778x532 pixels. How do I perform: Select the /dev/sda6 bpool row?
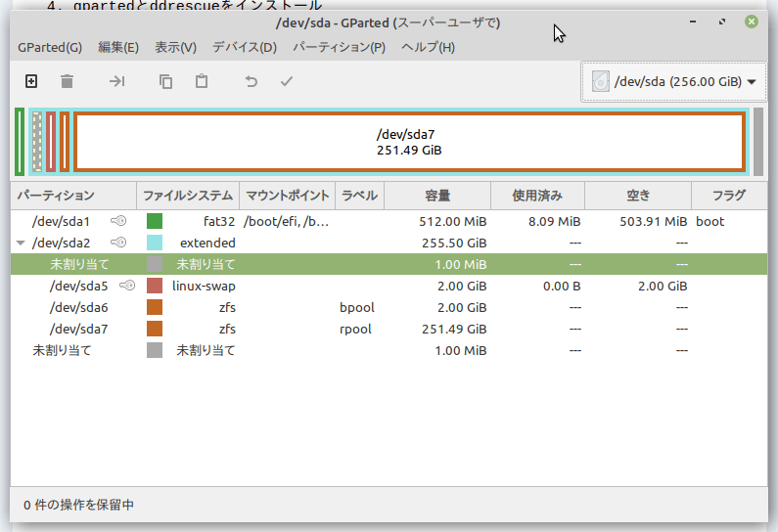pyautogui.click(x=389, y=307)
